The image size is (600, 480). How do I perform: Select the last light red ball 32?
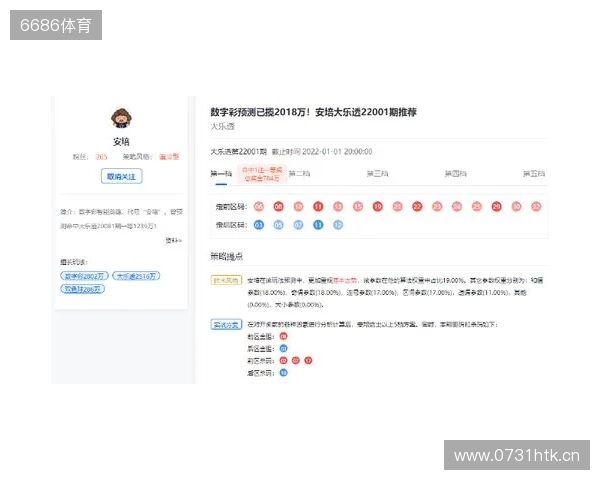pyautogui.click(x=536, y=207)
